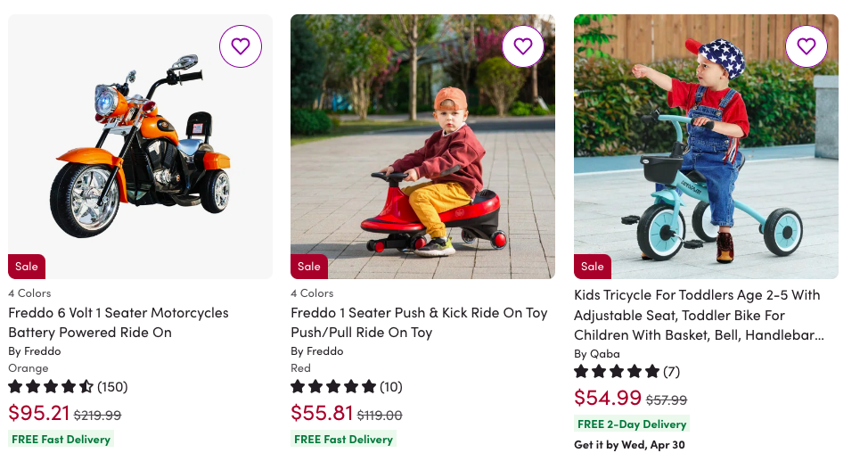This screenshot has height=453, width=868.
Task: Open the orange motorcycle product image
Action: click(x=140, y=147)
